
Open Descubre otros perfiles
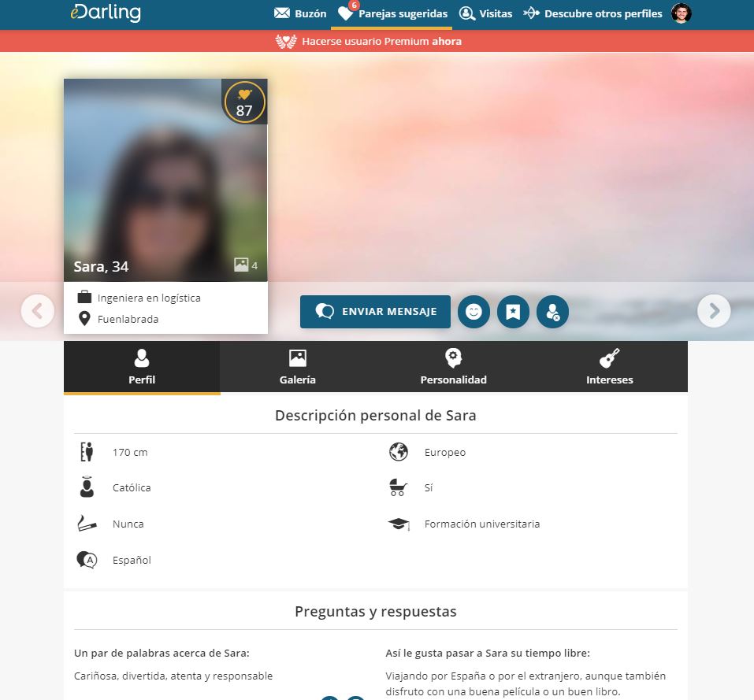pyautogui.click(x=593, y=13)
